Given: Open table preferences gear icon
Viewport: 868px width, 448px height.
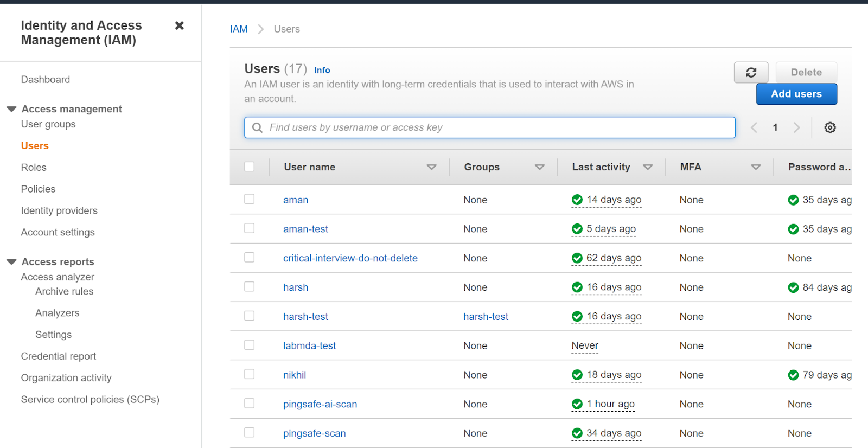Looking at the screenshot, I should (829, 127).
